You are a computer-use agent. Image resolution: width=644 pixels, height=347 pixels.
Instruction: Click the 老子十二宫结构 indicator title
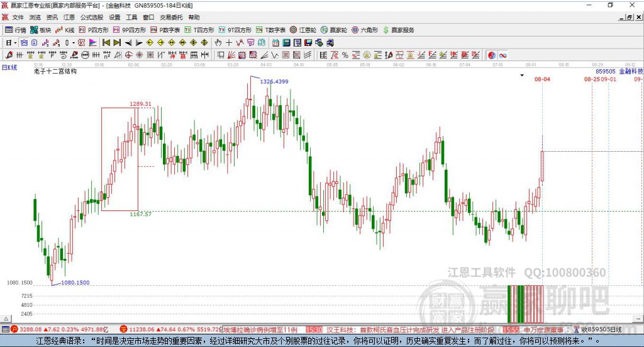click(55, 72)
